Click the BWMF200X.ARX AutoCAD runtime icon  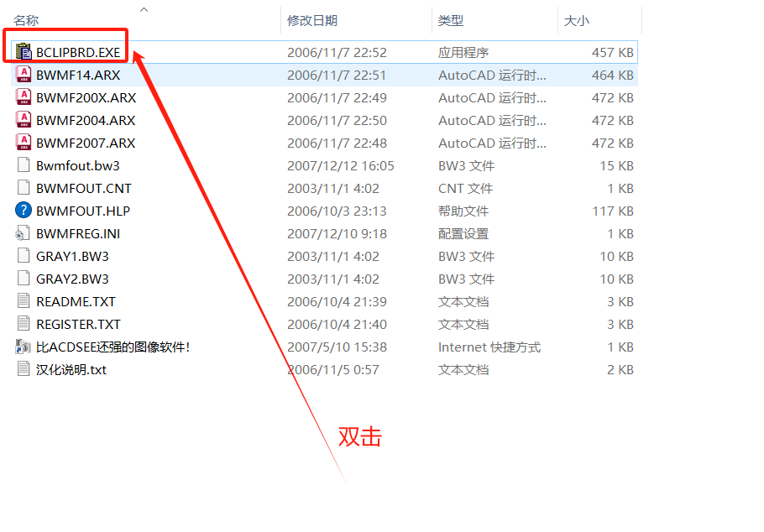pos(23,96)
